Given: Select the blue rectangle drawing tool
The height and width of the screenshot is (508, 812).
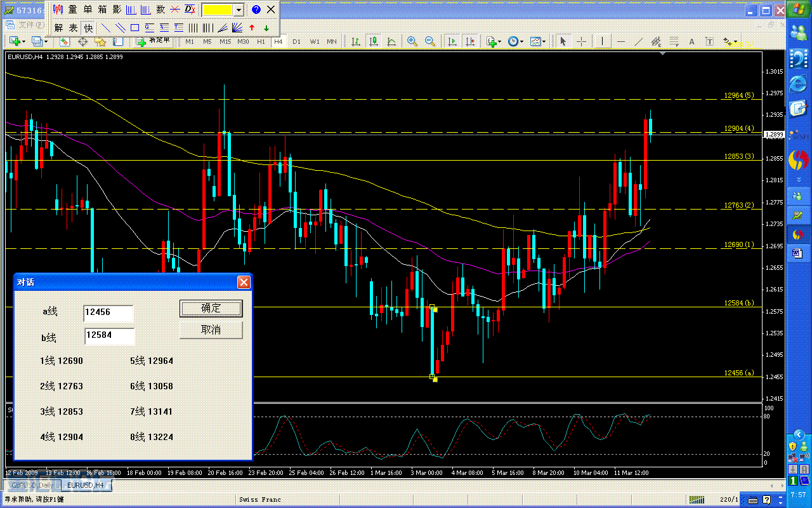Looking at the screenshot, I should pos(134,28).
